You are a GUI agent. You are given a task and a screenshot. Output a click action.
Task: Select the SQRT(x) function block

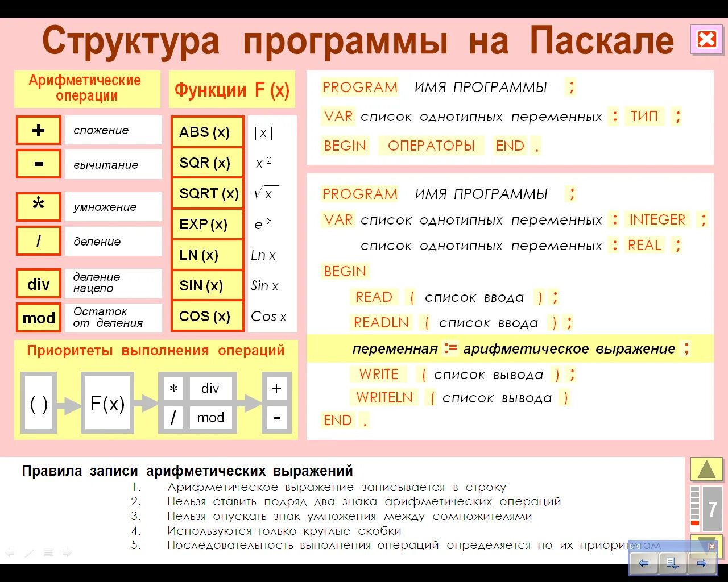[207, 193]
